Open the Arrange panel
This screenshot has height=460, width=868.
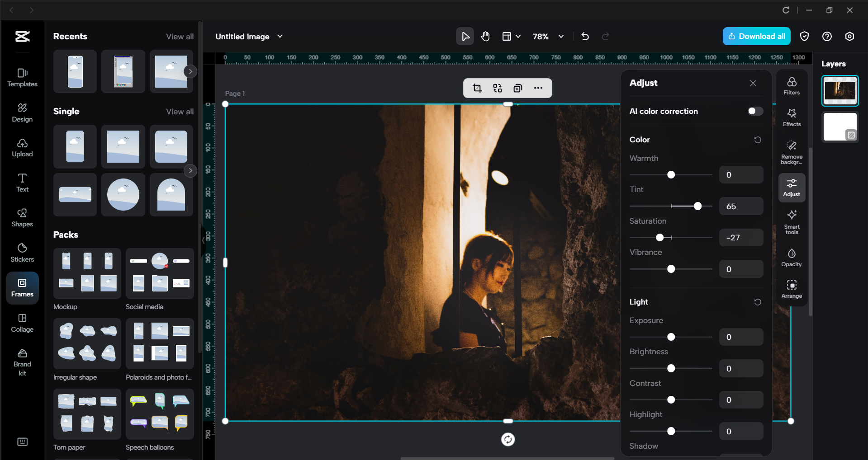click(791, 289)
